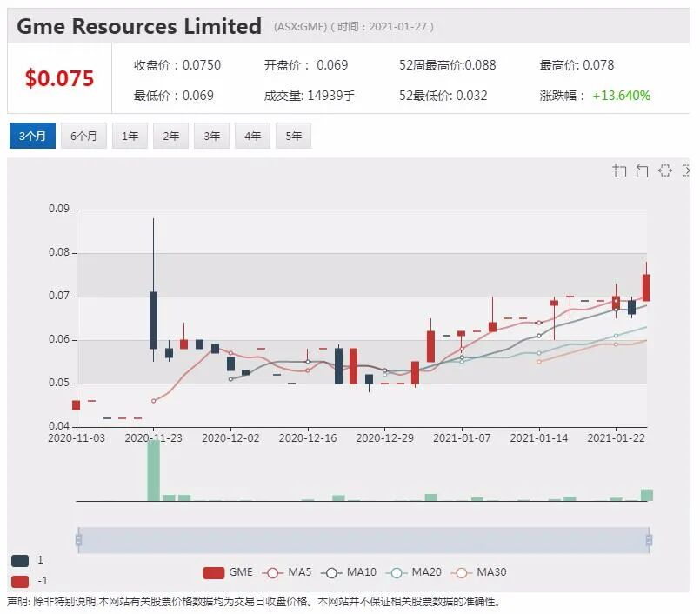Switch to the 6个月 time range tab

coord(83,136)
